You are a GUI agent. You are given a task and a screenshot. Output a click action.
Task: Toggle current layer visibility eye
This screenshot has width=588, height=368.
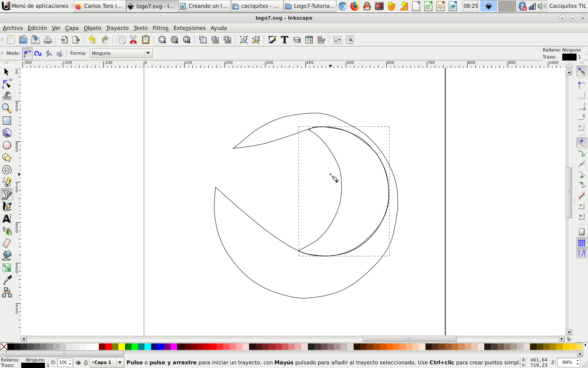[x=78, y=362]
